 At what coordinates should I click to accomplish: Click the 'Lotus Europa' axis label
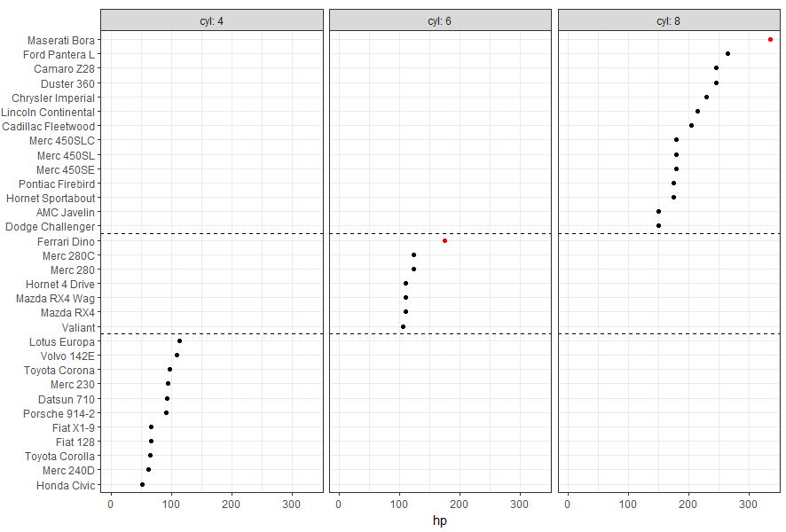(x=62, y=341)
